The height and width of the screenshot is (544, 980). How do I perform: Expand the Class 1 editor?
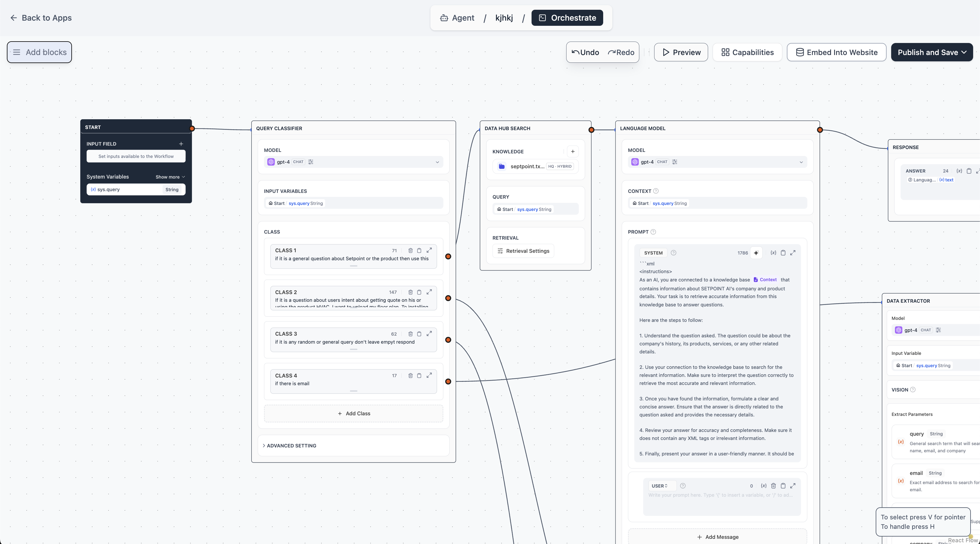pyautogui.click(x=429, y=250)
